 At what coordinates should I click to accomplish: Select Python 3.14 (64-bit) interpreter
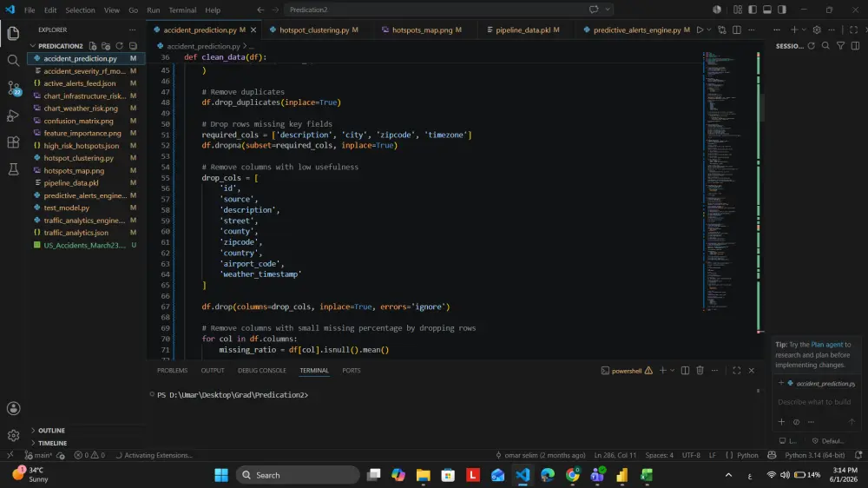click(815, 455)
